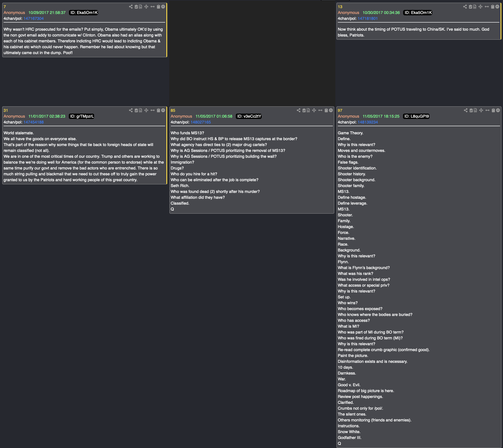Click the ID badge v3eCc2tY

[x=249, y=116]
